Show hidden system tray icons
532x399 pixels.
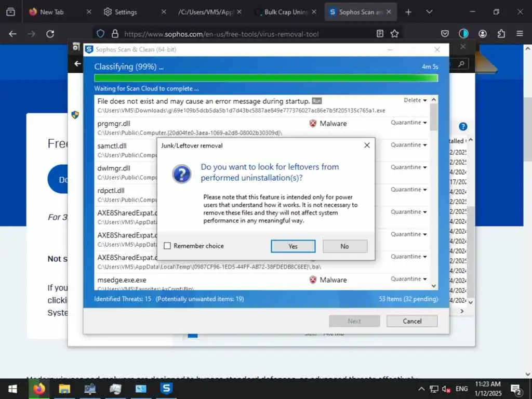click(x=421, y=389)
